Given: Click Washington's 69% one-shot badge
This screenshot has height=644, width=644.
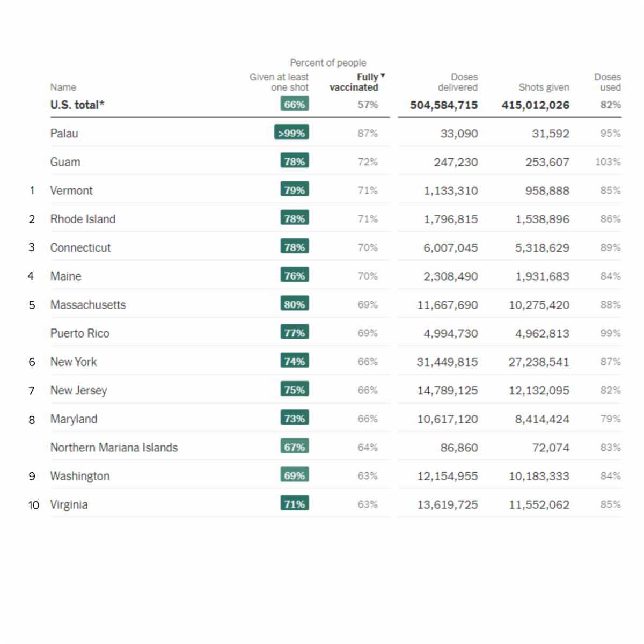Looking at the screenshot, I should 295,475.
